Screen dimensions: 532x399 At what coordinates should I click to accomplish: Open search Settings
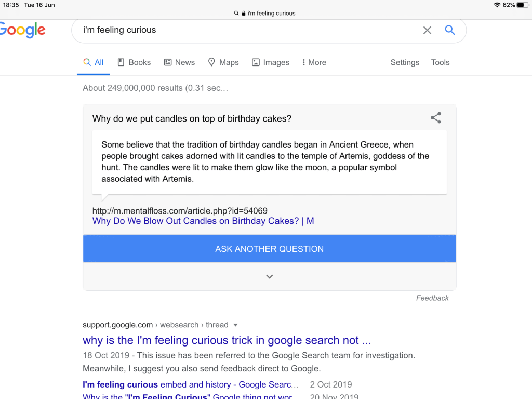[405, 62]
